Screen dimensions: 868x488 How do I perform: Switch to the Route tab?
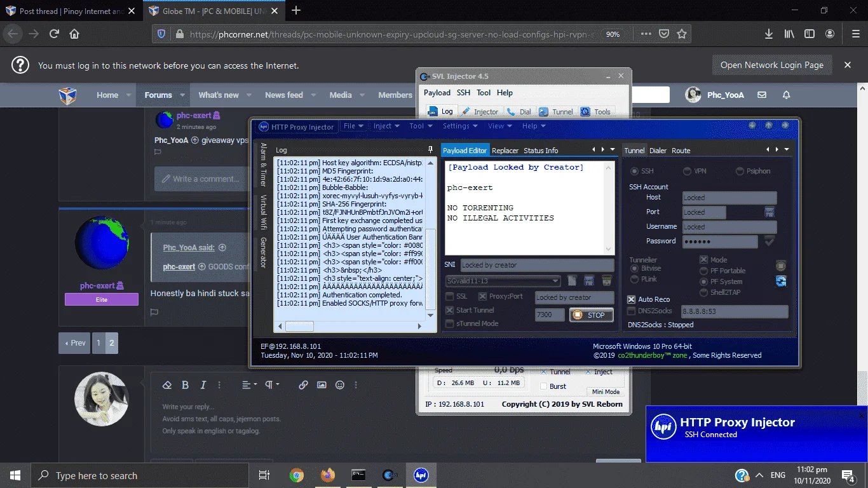coord(681,151)
